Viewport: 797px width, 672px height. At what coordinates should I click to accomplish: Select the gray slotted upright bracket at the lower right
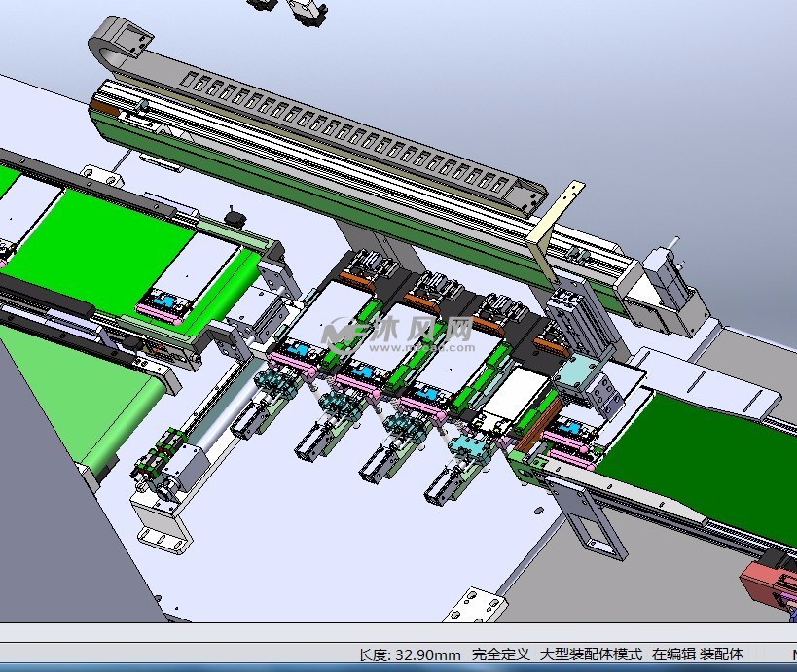click(x=593, y=525)
